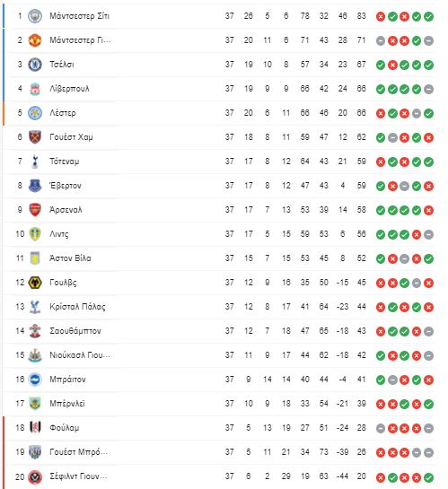Click Arsenal's last red loss form icon

[428, 211]
